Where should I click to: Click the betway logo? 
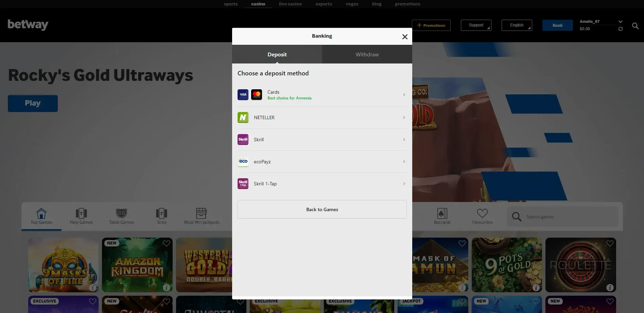pyautogui.click(x=28, y=25)
